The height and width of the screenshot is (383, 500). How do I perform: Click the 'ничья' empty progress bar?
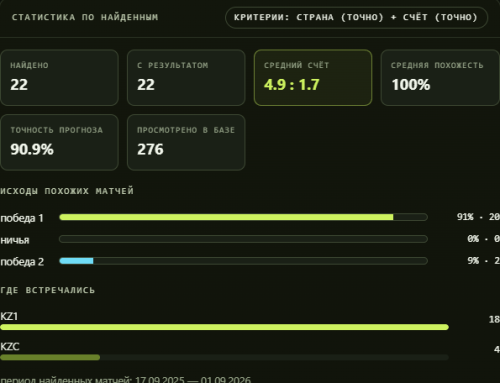pos(243,239)
